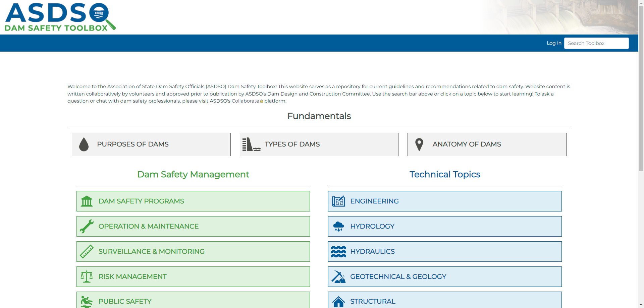Click the rain cloud icon on Hydrology
Image resolution: width=644 pixels, height=308 pixels.
tap(339, 226)
